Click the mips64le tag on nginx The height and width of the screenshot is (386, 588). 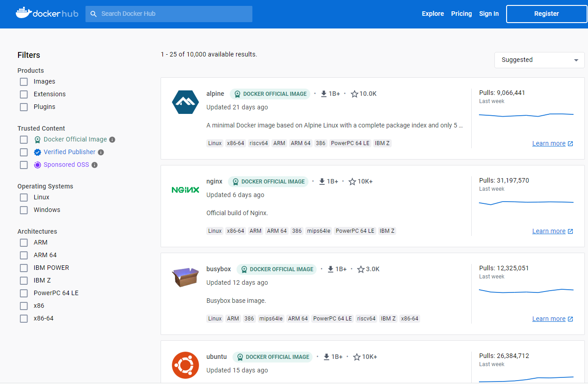pos(319,231)
